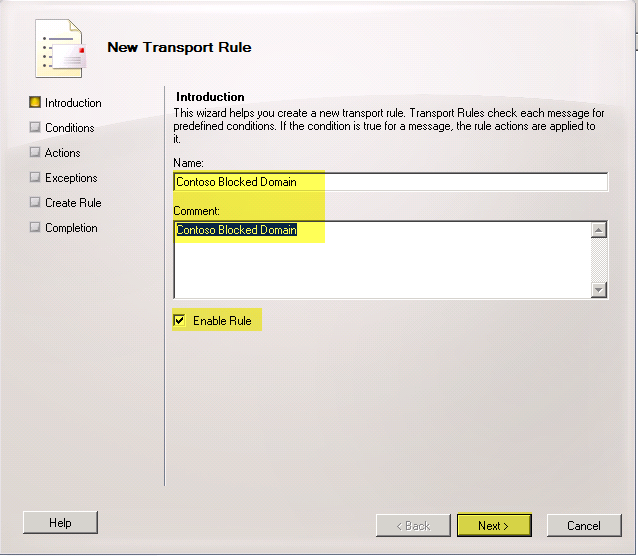Click the Introduction heading text
Screen dimensions: 638x556
point(210,97)
